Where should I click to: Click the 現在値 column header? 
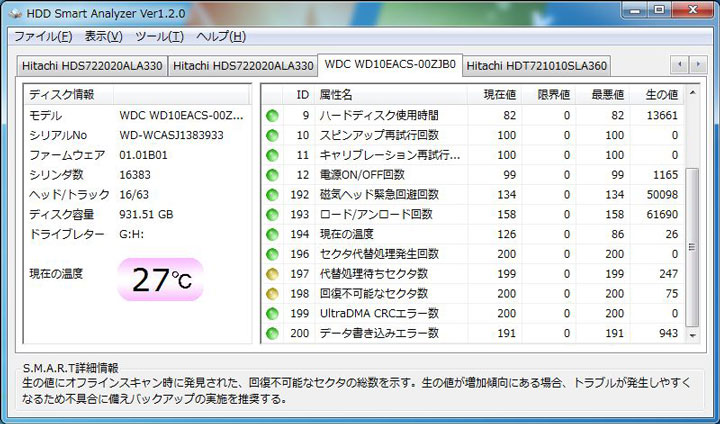point(495,95)
